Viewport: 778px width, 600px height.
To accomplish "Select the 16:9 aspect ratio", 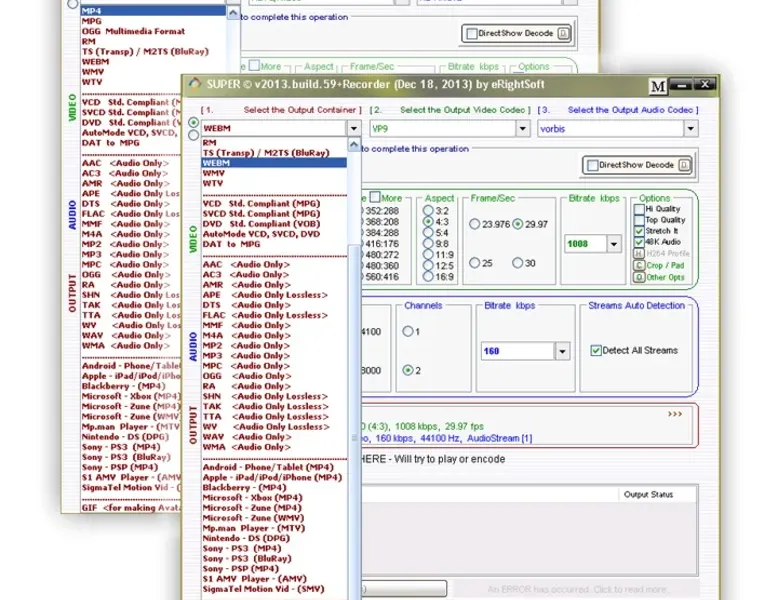I will 428,277.
